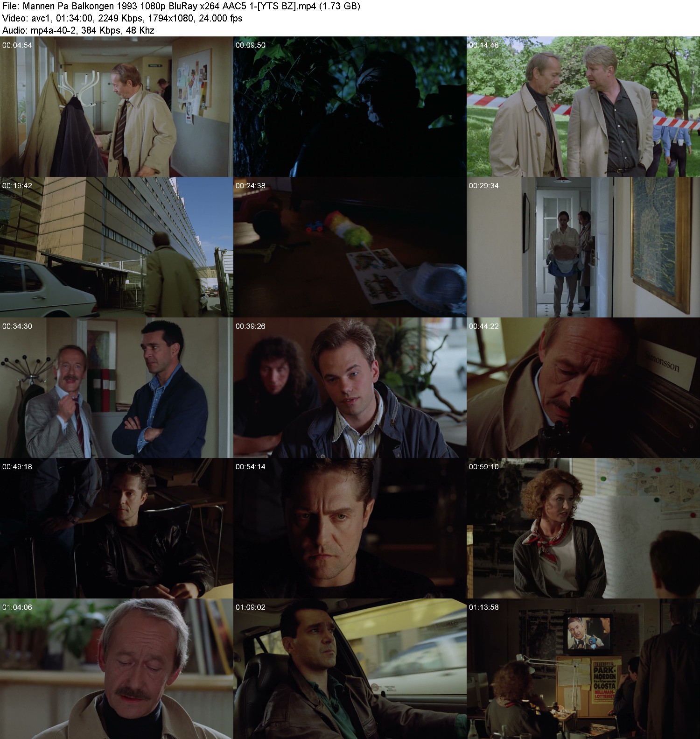Open the nameplate door frame at 00:44:22

[583, 387]
